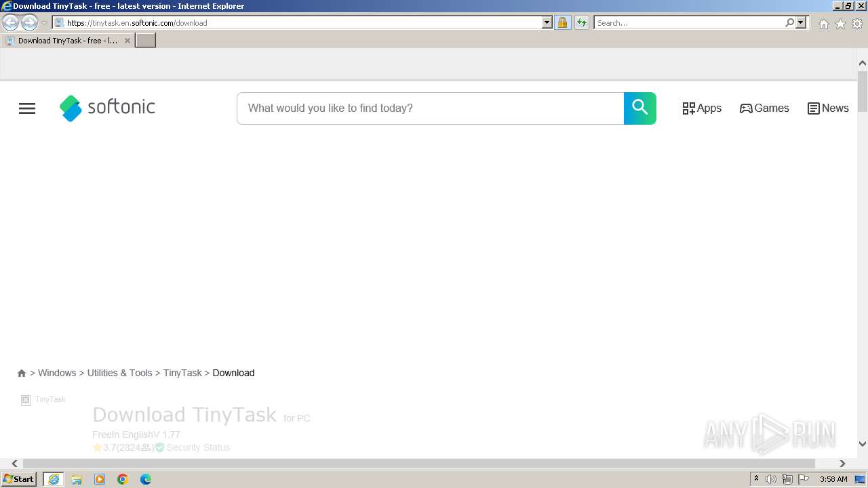Click the Show desktop button
The image size is (868, 488).
(861, 479)
